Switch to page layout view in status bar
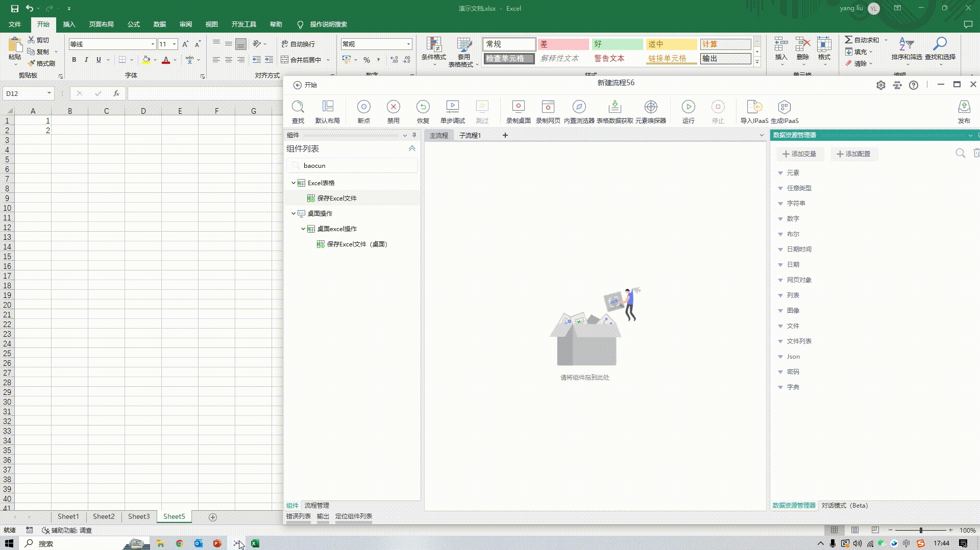Viewport: 980px width, 550px height. [x=854, y=530]
